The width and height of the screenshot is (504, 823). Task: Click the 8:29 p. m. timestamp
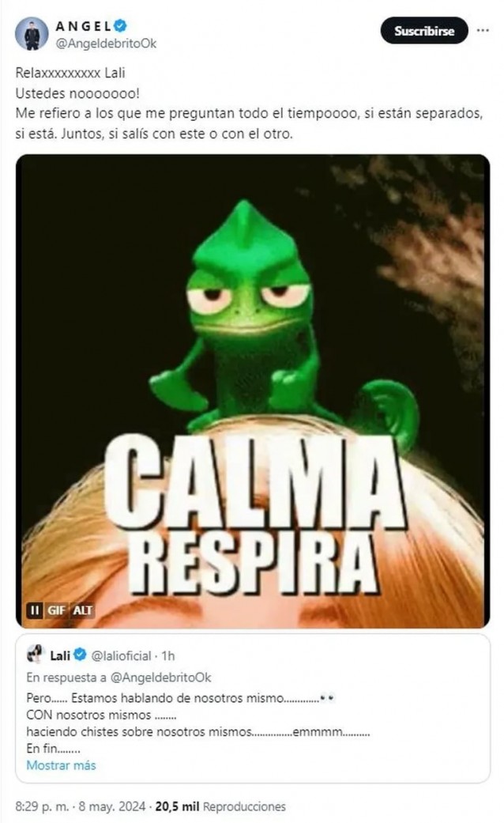pos(42,806)
